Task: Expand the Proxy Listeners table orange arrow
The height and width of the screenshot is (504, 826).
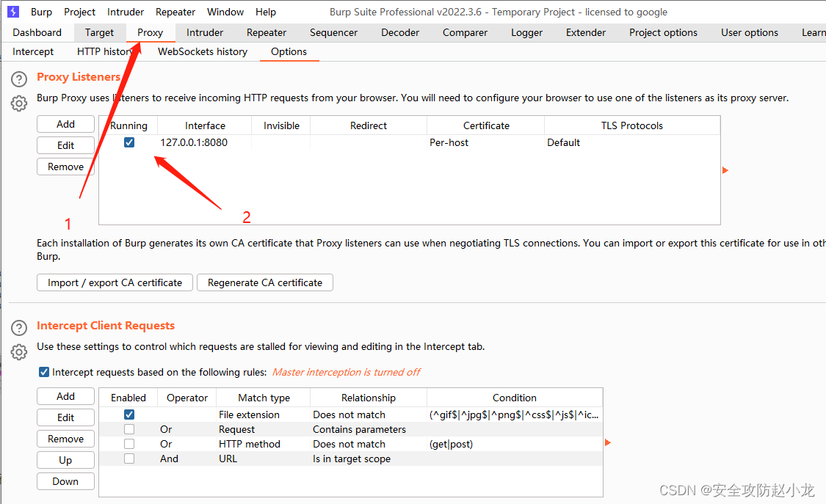Action: 725,170
